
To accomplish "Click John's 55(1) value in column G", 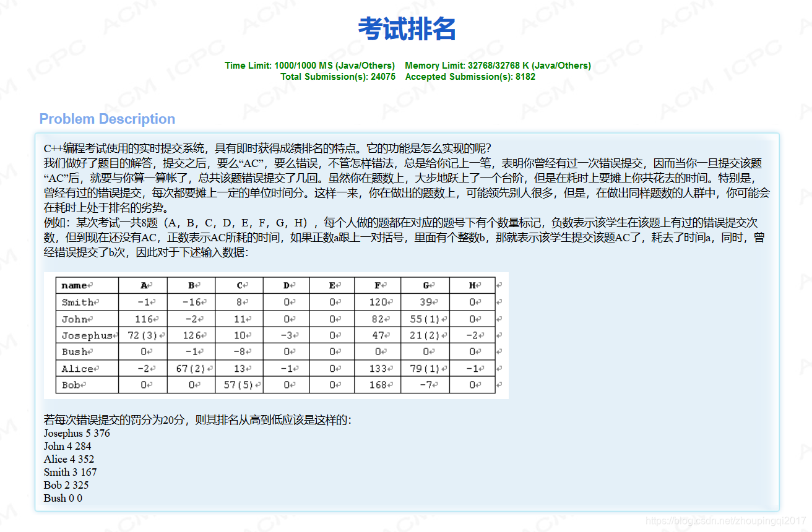I will pyautogui.click(x=425, y=319).
